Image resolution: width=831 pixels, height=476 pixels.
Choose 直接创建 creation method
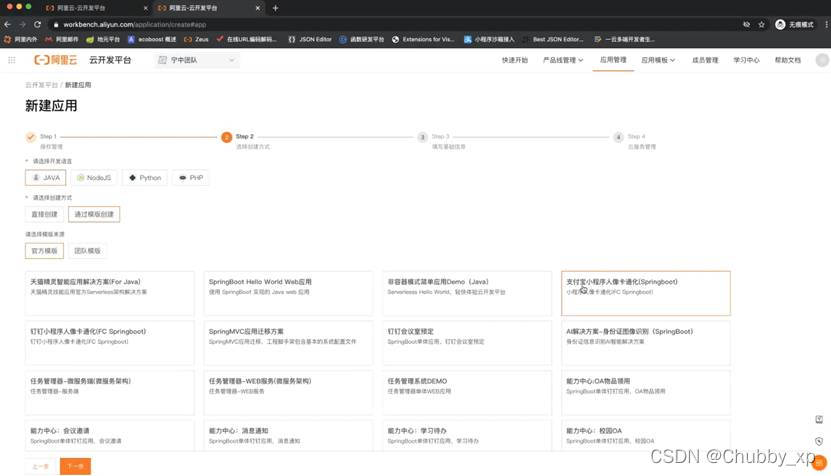point(44,214)
